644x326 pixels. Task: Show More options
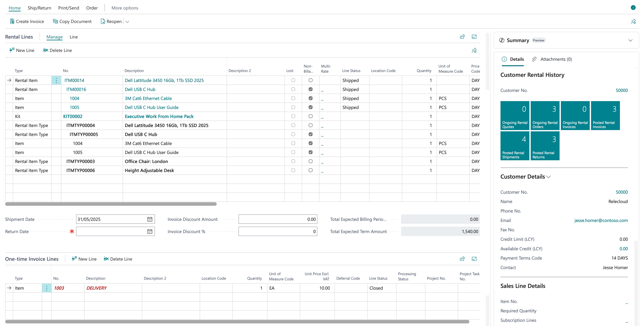click(125, 8)
